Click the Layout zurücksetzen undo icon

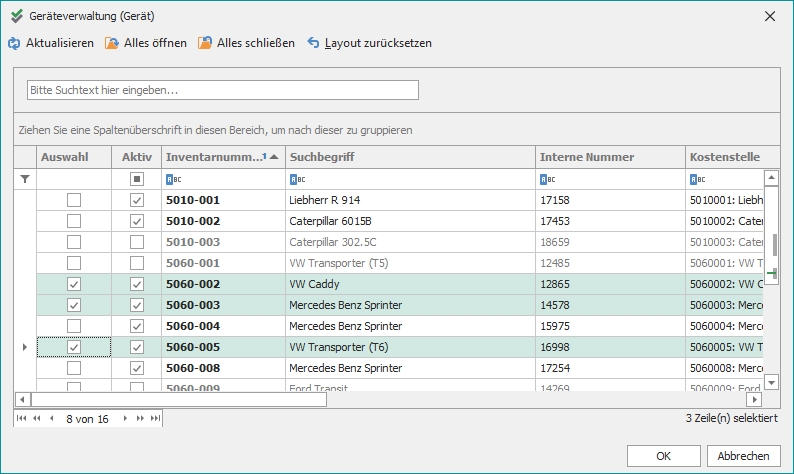click(x=313, y=43)
